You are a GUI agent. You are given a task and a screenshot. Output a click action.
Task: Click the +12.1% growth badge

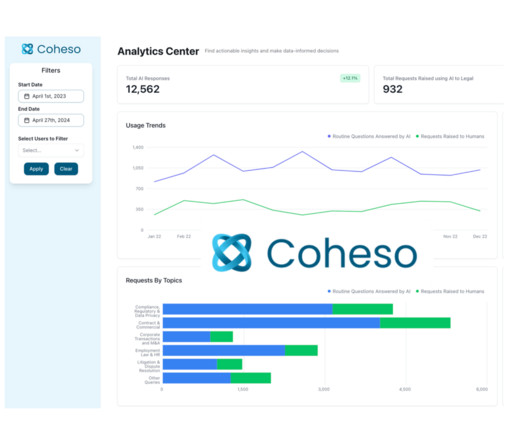[350, 78]
